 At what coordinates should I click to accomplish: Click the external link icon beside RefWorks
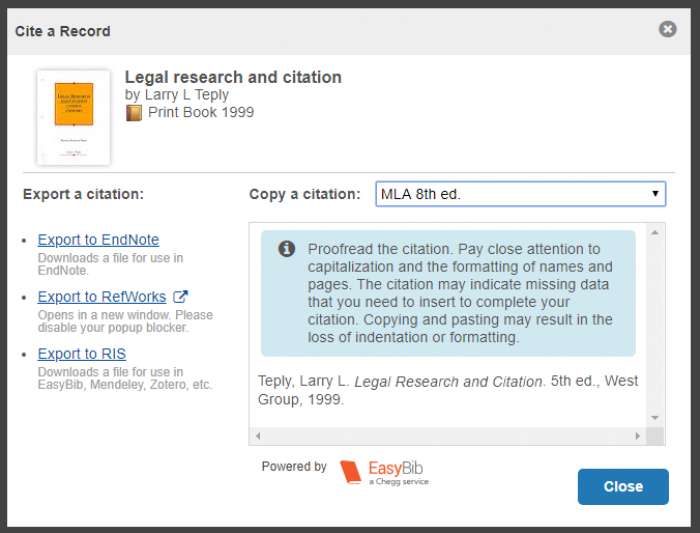180,297
